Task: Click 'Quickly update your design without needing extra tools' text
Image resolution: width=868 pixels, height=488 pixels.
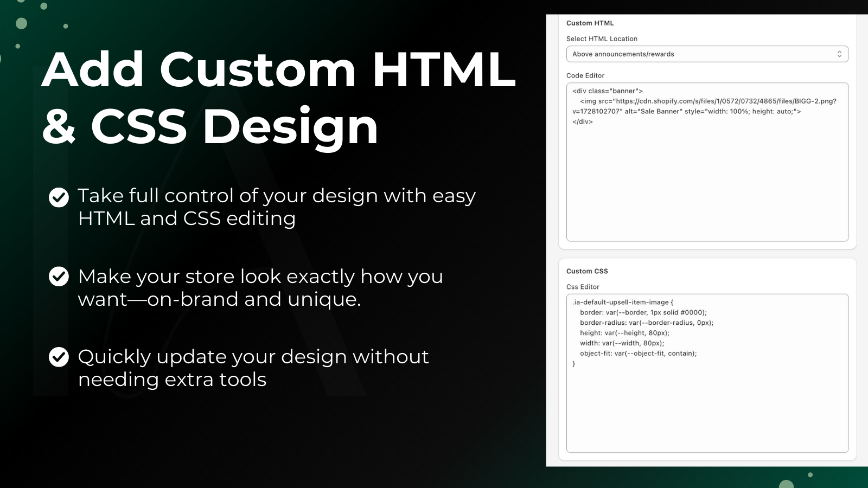Action: tap(253, 368)
